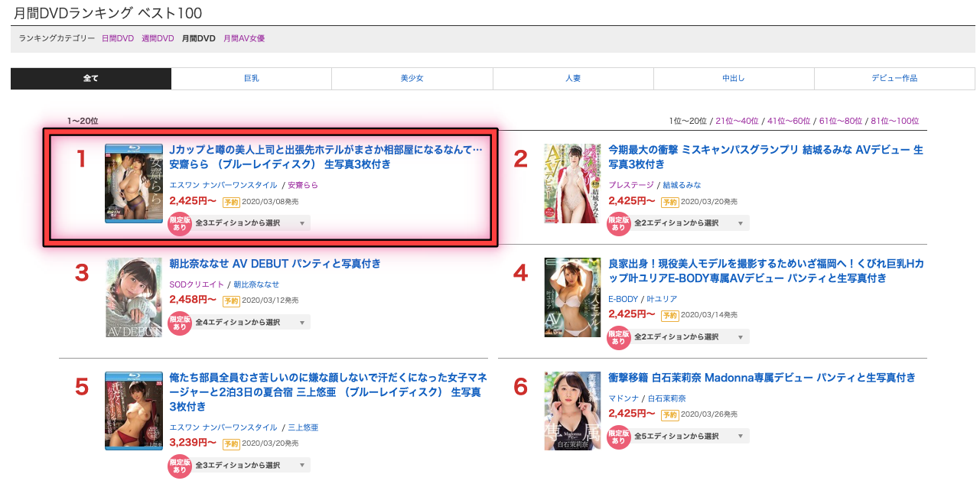Viewport: 980px width, 484px height.
Task: Click the 叶ユリア performer link
Action: [662, 299]
